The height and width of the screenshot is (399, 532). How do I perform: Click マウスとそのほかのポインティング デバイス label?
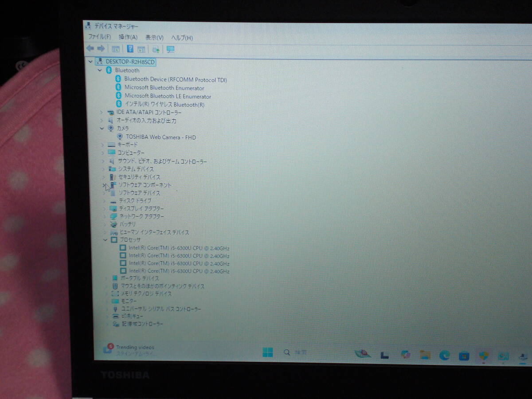pyautogui.click(x=163, y=286)
